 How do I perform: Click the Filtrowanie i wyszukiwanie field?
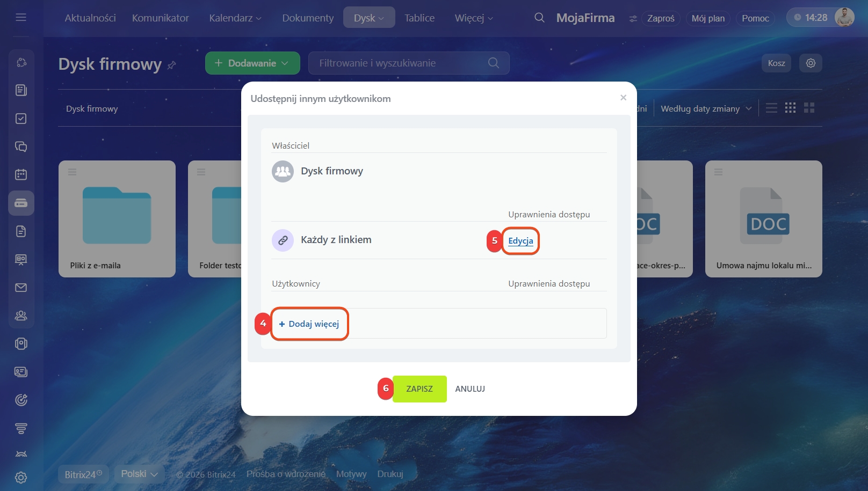(x=409, y=63)
